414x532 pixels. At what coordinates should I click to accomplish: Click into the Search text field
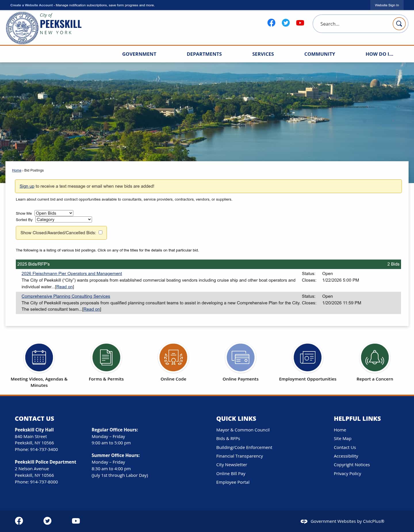[354, 24]
